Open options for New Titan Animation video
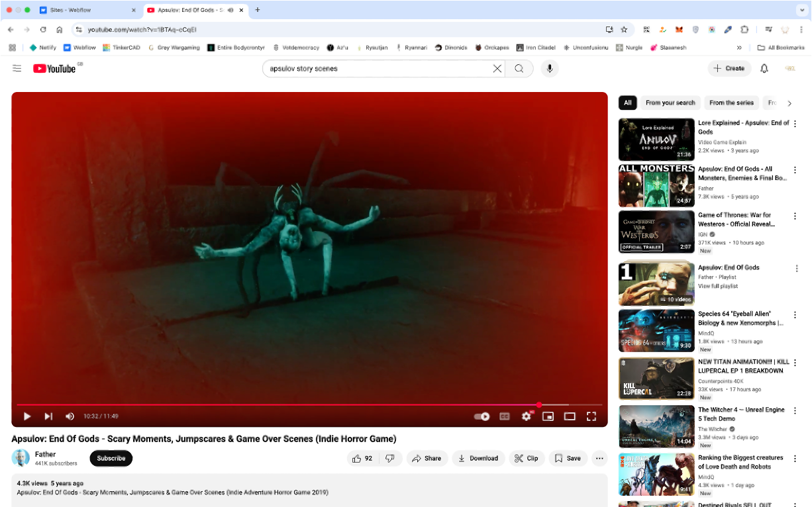Screen dimensions: 812x507 click(795, 363)
